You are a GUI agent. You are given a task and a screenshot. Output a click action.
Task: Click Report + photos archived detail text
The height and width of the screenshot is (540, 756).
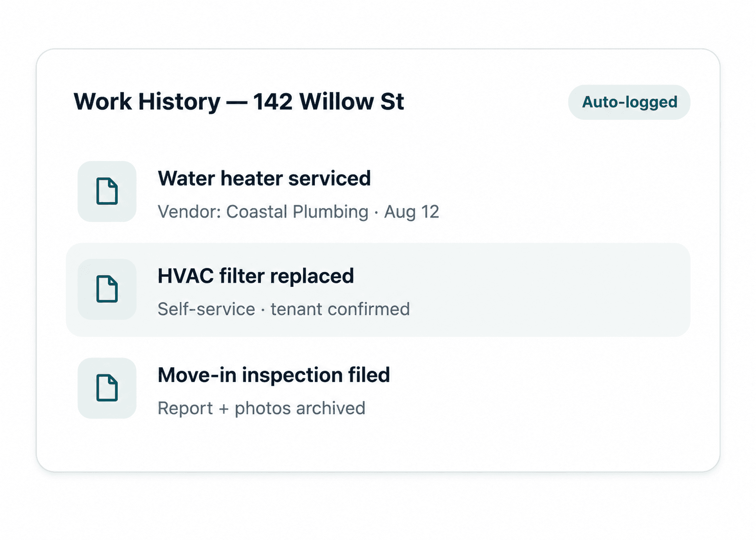[261, 409]
